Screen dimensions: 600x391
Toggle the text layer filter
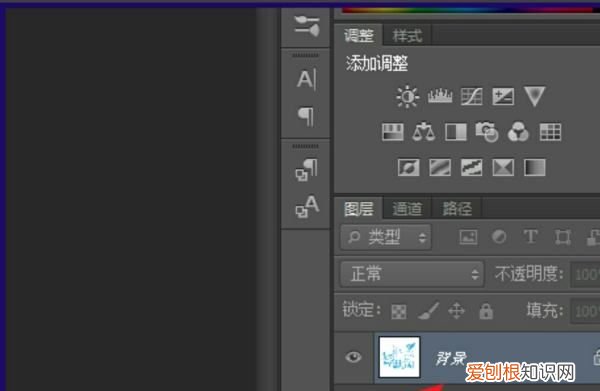[x=530, y=237]
